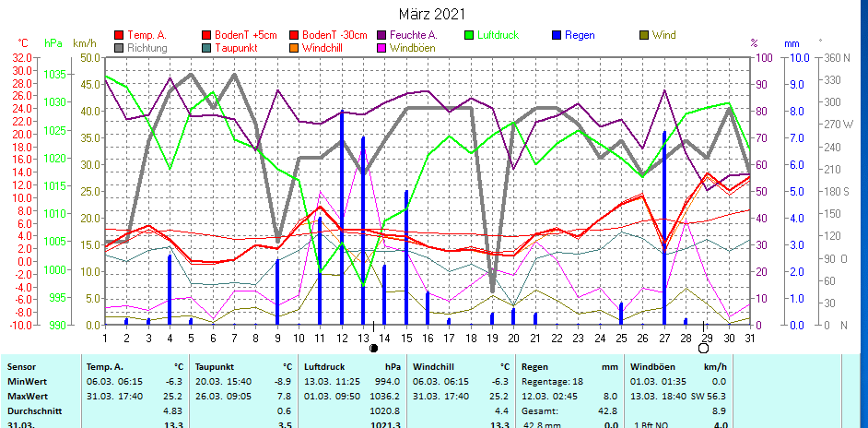The image size is (868, 428).
Task: Click the blue mm axis unit label
Action: [x=792, y=43]
